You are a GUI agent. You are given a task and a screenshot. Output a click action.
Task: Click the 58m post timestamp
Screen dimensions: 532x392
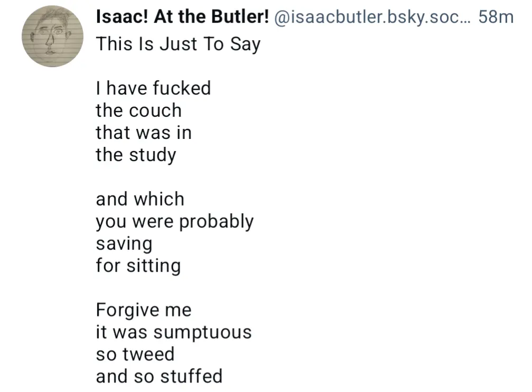tap(496, 16)
